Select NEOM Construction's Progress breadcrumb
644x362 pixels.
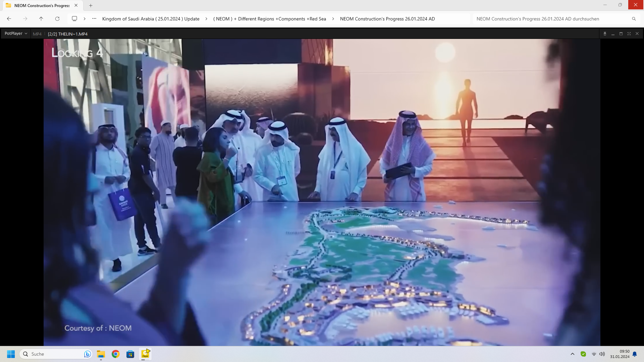pos(387,19)
